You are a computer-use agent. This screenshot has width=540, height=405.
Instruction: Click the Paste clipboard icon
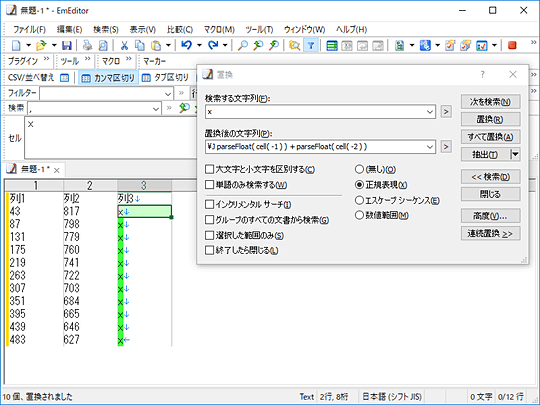coord(156,45)
